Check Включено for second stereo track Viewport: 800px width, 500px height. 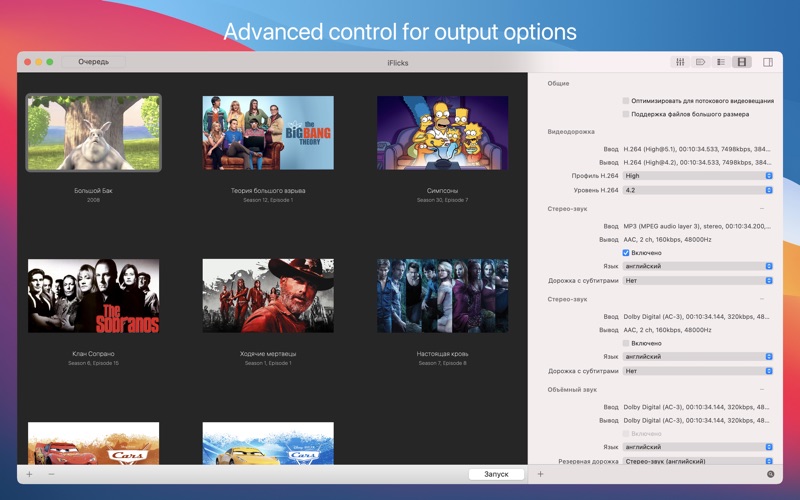626,343
